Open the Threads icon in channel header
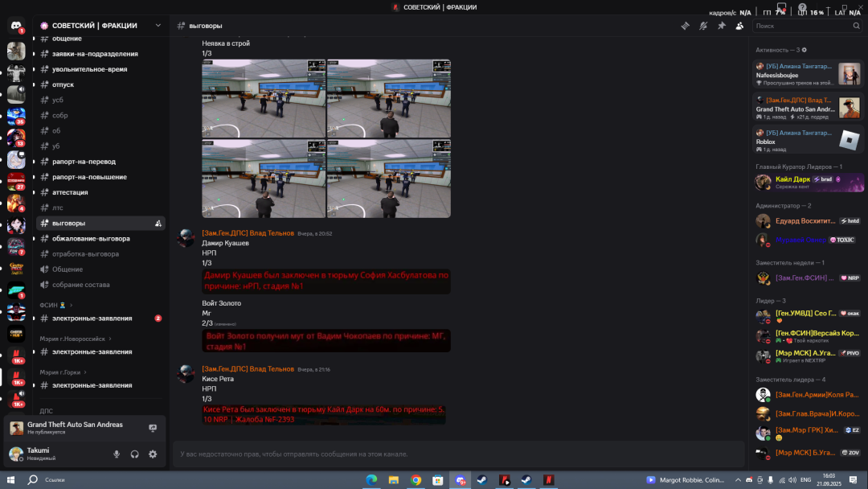The image size is (868, 489). pos(685,26)
